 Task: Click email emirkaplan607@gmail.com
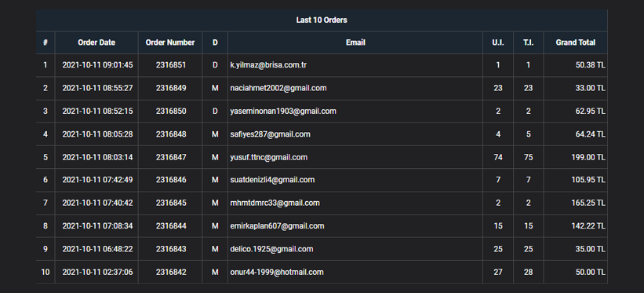click(277, 226)
